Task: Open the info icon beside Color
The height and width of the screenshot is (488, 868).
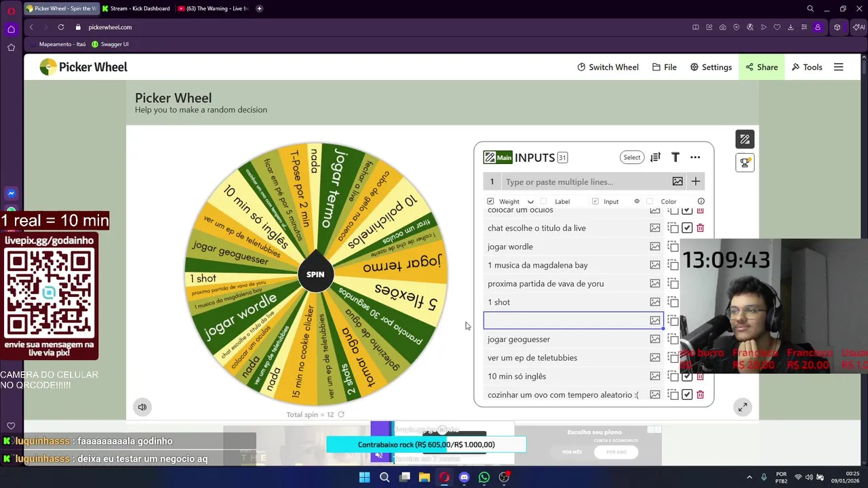Action: point(701,201)
